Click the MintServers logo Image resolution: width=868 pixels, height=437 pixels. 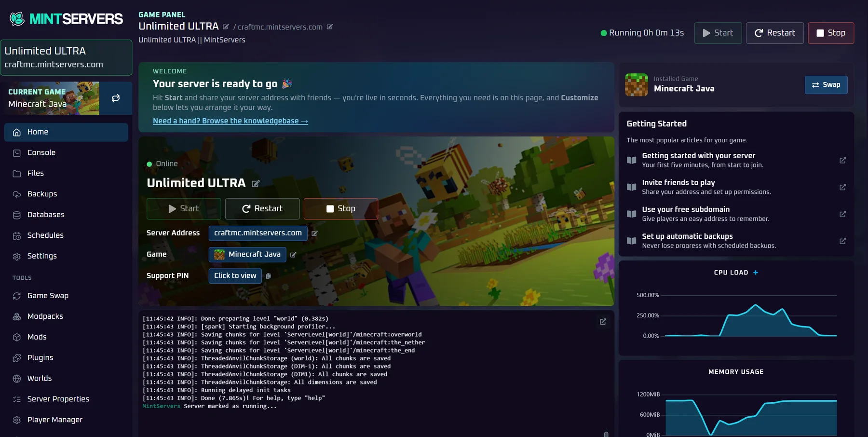tap(66, 19)
